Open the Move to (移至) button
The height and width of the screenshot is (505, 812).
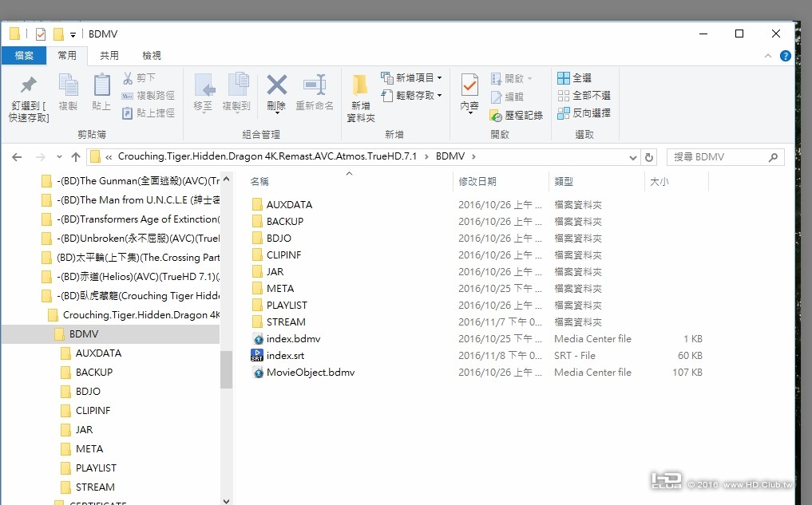[204, 92]
